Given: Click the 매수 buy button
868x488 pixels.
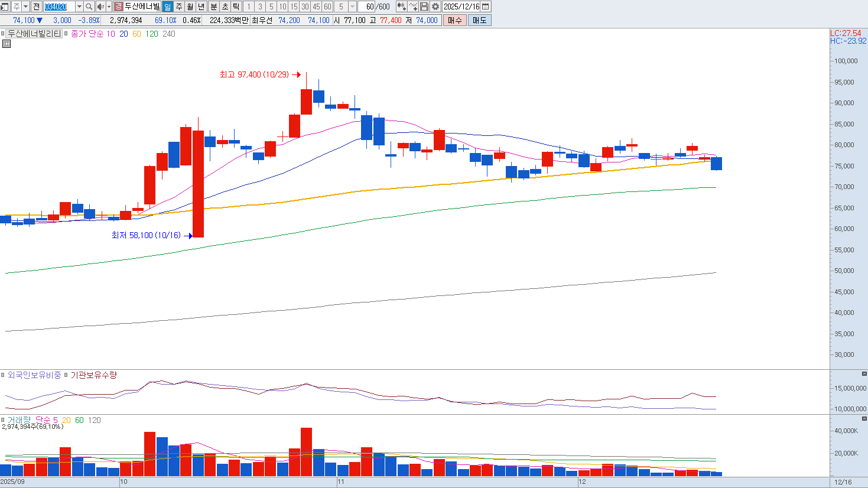Looking at the screenshot, I should click(454, 20).
